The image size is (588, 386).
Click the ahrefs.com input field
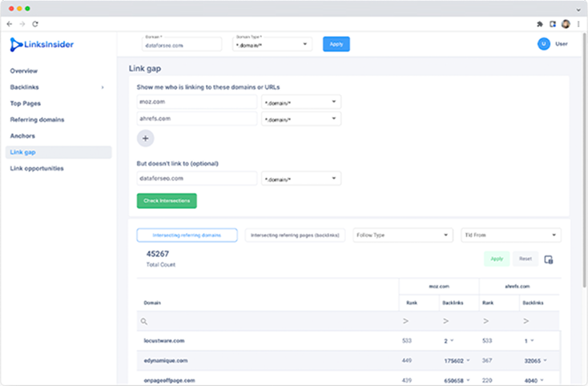197,119
